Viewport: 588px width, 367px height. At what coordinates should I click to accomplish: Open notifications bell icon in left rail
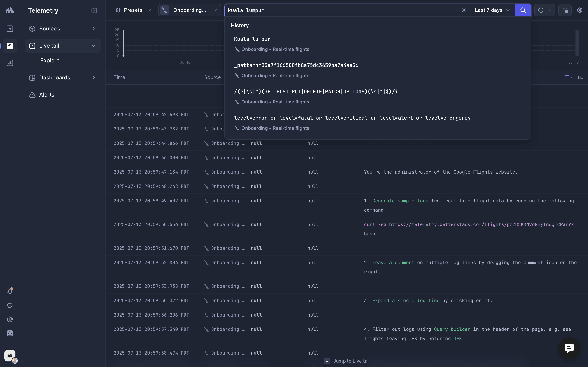pyautogui.click(x=10, y=291)
